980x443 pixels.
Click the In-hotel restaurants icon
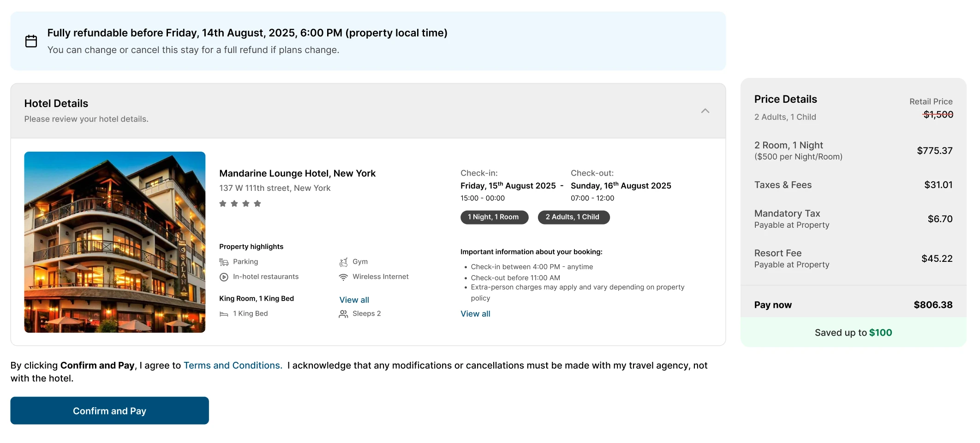[224, 277]
